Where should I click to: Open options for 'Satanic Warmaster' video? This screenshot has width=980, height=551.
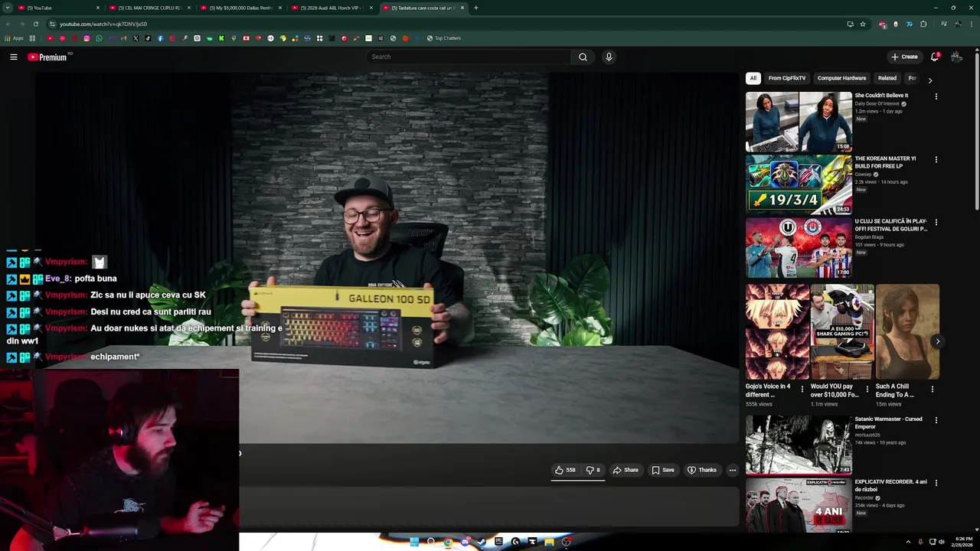[936, 420]
